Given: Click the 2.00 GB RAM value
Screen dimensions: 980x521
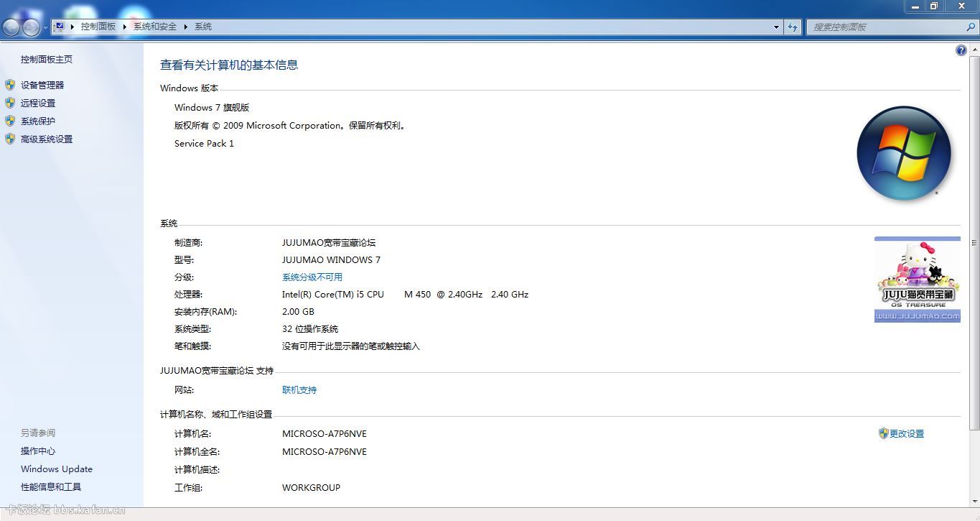Looking at the screenshot, I should click(298, 312).
